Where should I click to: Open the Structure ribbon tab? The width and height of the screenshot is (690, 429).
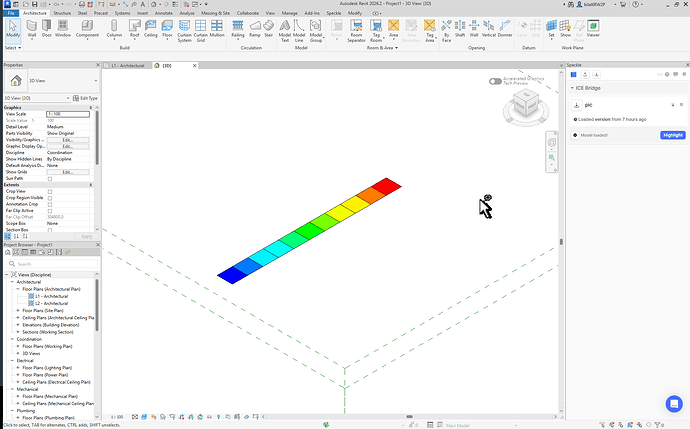[x=62, y=13]
